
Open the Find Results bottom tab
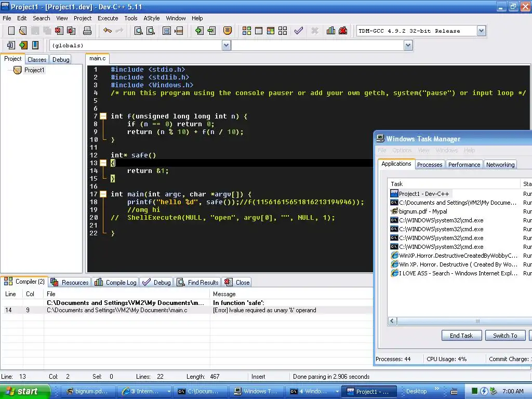198,282
